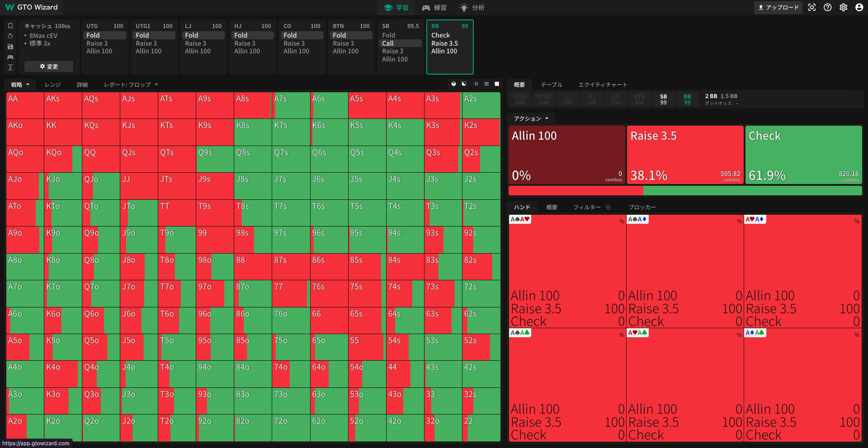This screenshot has width=868, height=448.
Task: Click the 変更 change settings button
Action: [49, 66]
